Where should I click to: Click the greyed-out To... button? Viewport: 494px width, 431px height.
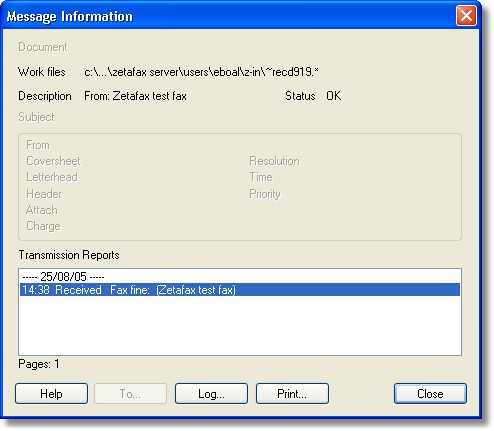[x=130, y=394]
